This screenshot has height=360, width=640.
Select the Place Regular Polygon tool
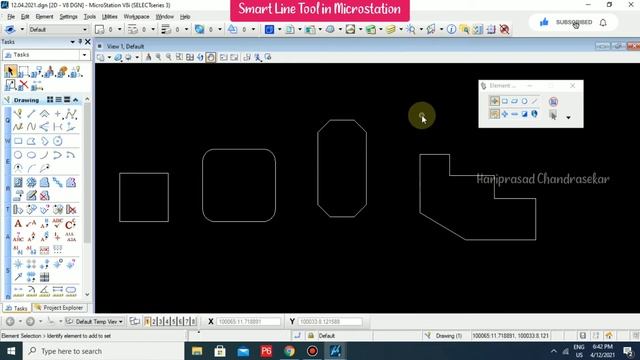point(58,141)
